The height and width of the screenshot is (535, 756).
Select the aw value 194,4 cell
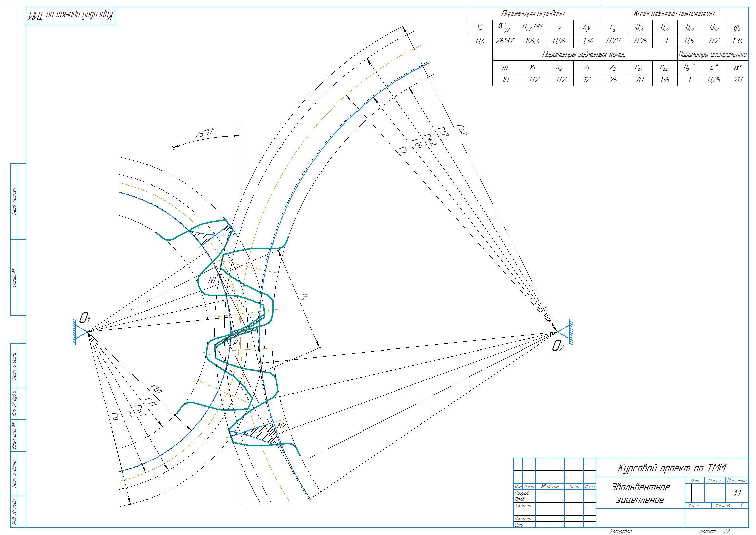pos(533,41)
